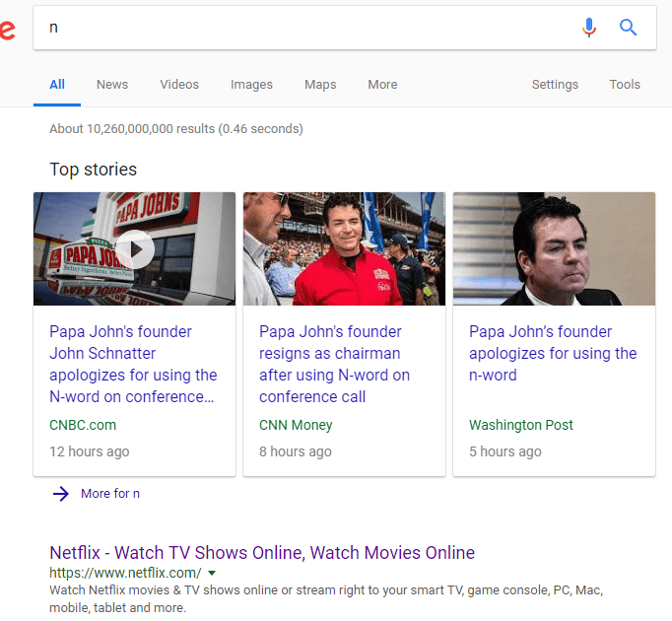Click the 'About 10,260,000,000 results' text
The image size is (672, 621).
point(176,129)
